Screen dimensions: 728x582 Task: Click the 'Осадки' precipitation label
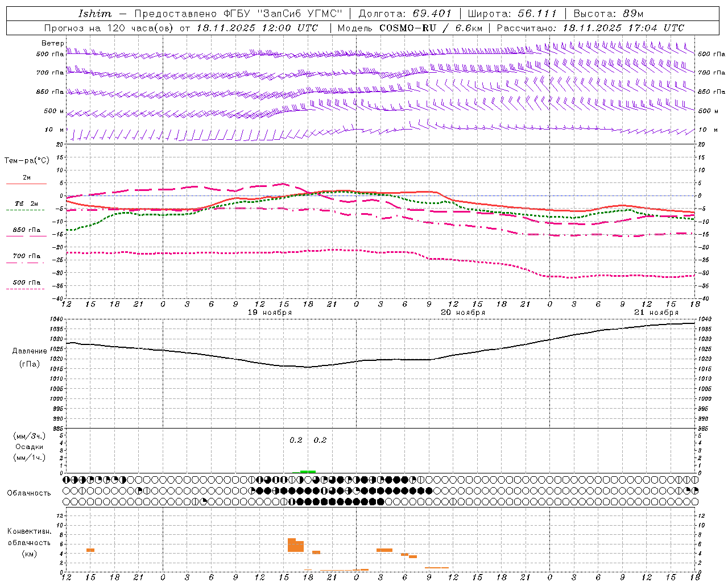pos(30,447)
